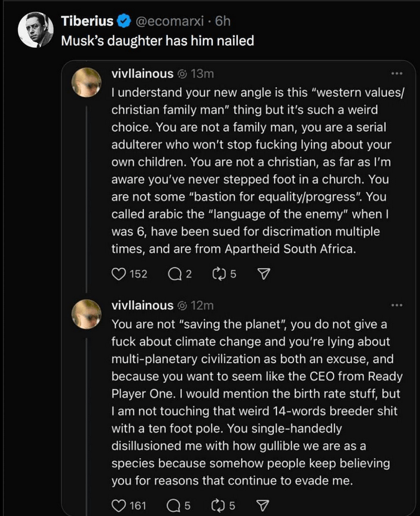The height and width of the screenshot is (516, 420).
Task: Open Tiberius's profile picture
Action: pos(34,29)
